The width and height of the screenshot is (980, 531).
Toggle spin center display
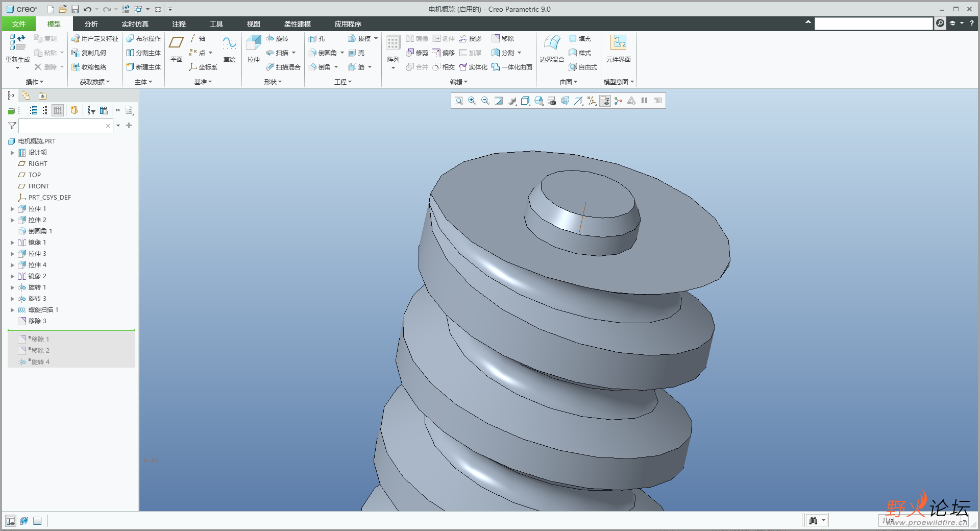coord(618,101)
